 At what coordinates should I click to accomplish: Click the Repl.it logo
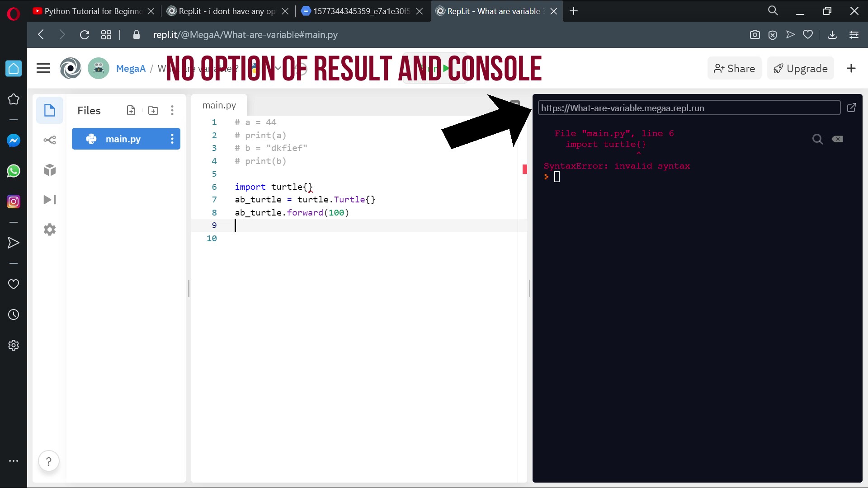click(71, 69)
